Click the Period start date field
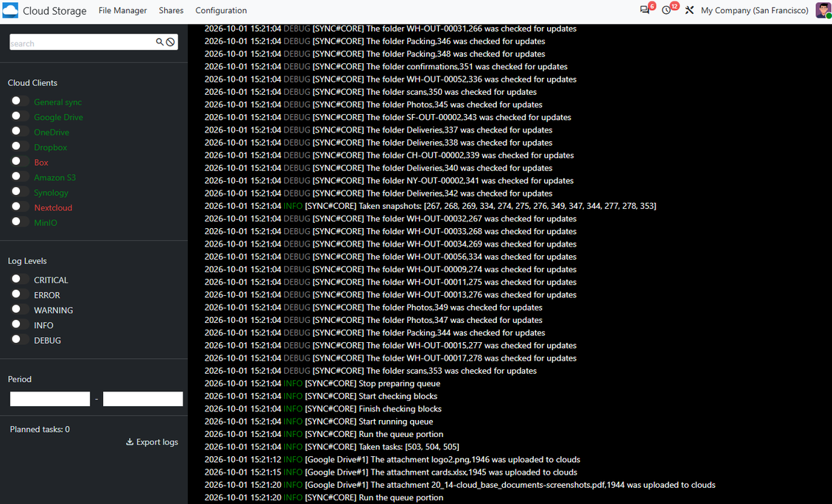The width and height of the screenshot is (832, 504). (x=50, y=399)
